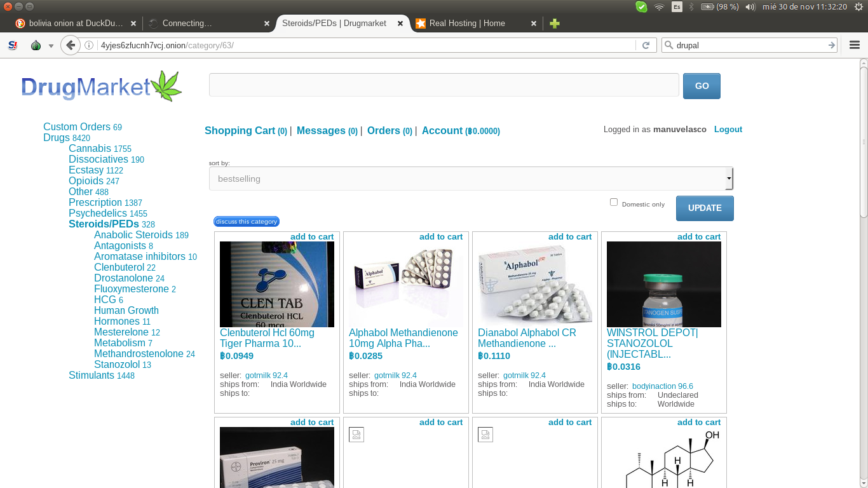This screenshot has height=488, width=868.
Task: Open the Winstrol Depot vial thumbnail
Action: (x=664, y=284)
